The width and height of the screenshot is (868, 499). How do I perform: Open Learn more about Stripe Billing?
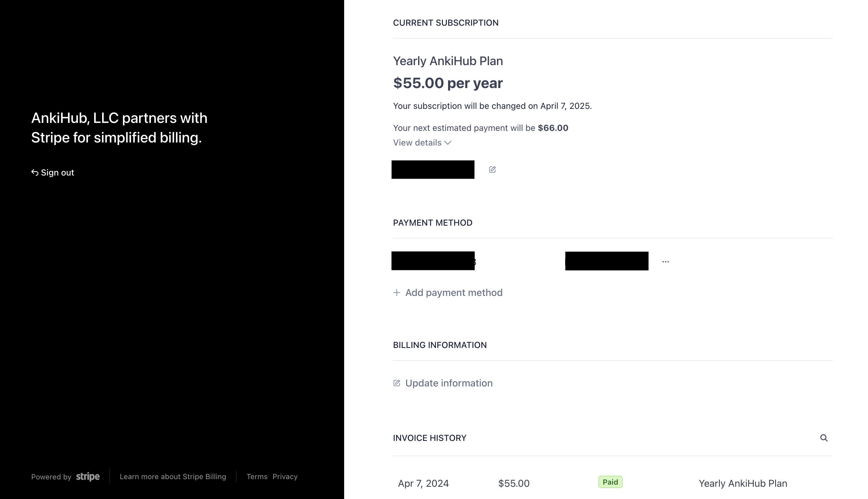pos(173,476)
